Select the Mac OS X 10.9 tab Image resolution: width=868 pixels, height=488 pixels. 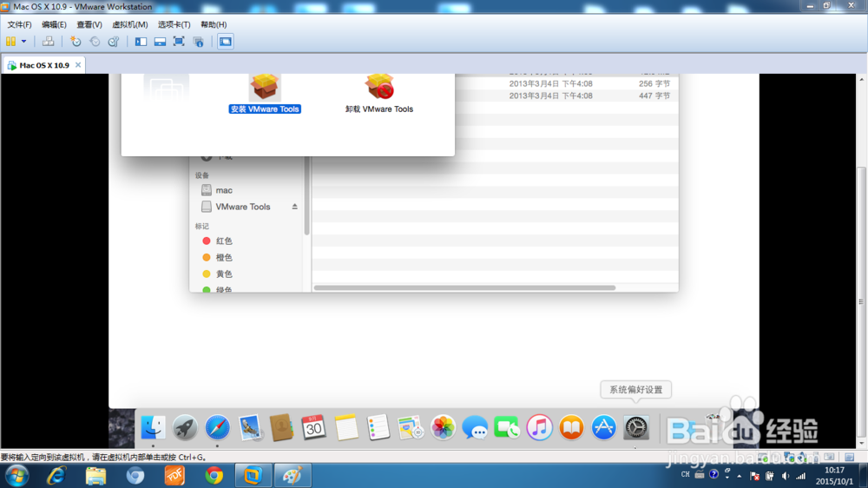43,65
